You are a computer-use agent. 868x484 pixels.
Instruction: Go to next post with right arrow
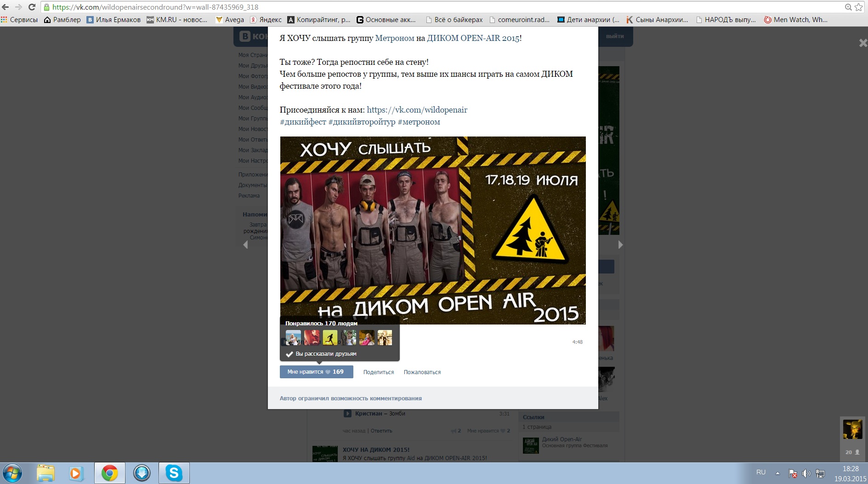tap(620, 245)
